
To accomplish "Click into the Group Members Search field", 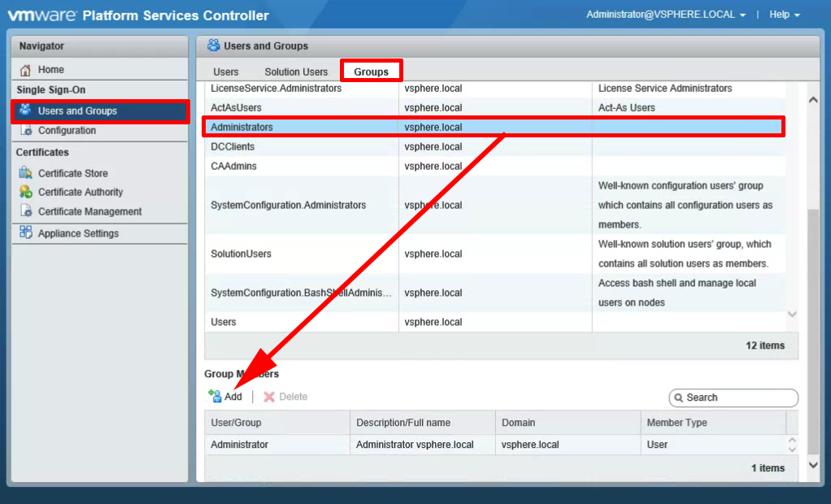I will click(x=733, y=398).
